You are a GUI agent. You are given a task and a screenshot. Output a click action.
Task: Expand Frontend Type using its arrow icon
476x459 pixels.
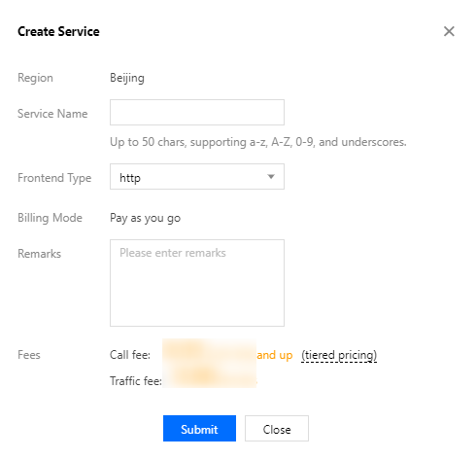click(271, 177)
